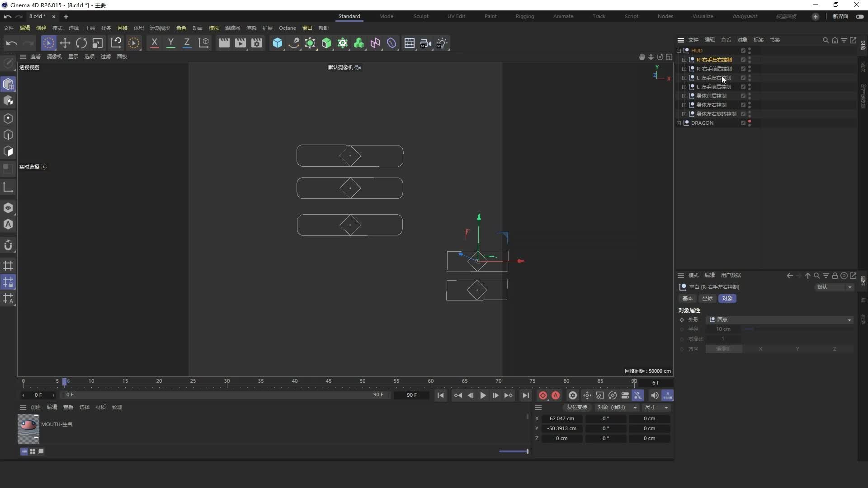868x488 pixels.
Task: Click timeline ruler at frame 45
Action: click(329, 382)
